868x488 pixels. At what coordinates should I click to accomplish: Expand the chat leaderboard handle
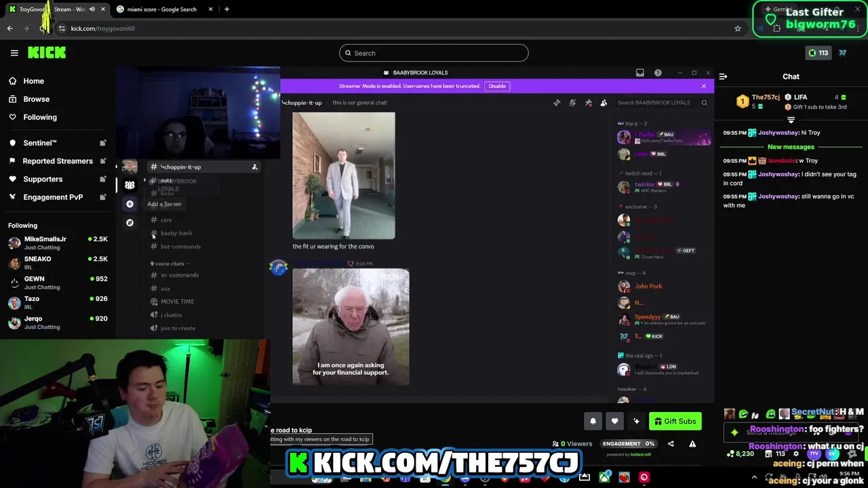tap(791, 120)
